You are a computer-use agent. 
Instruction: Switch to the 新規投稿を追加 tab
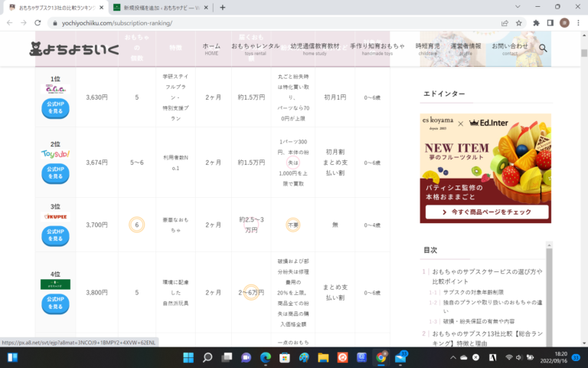[x=162, y=7]
